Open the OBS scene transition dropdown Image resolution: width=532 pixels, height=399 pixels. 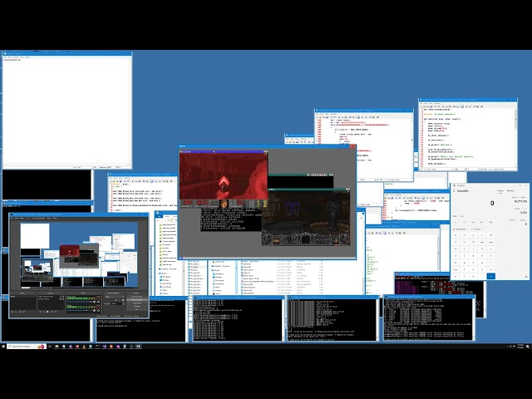pyautogui.click(x=115, y=297)
